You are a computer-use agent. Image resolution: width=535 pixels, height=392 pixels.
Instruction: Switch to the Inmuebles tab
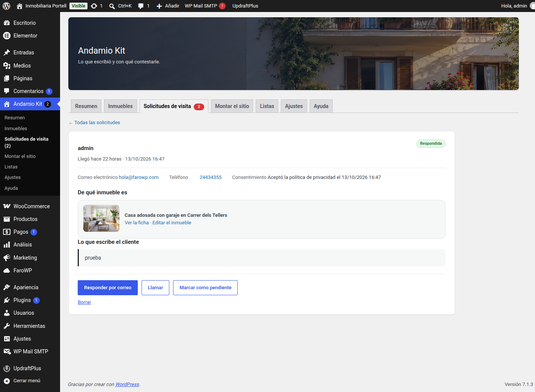(120, 106)
